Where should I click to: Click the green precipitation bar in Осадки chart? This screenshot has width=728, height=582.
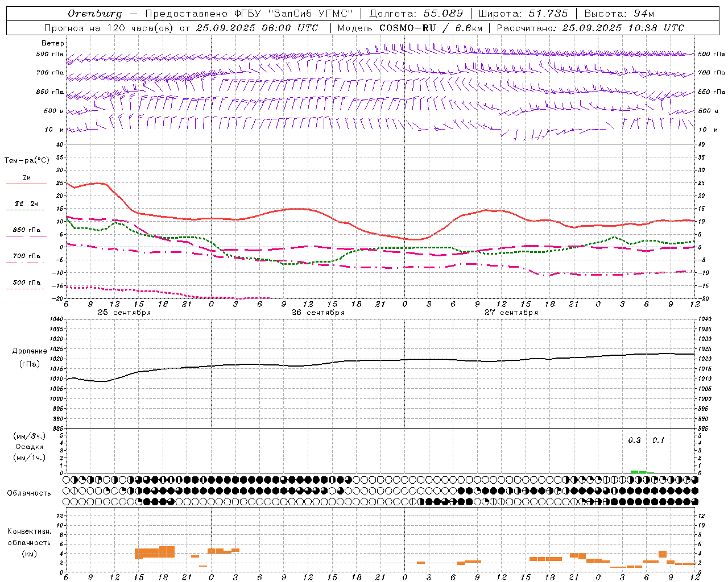[x=638, y=472]
